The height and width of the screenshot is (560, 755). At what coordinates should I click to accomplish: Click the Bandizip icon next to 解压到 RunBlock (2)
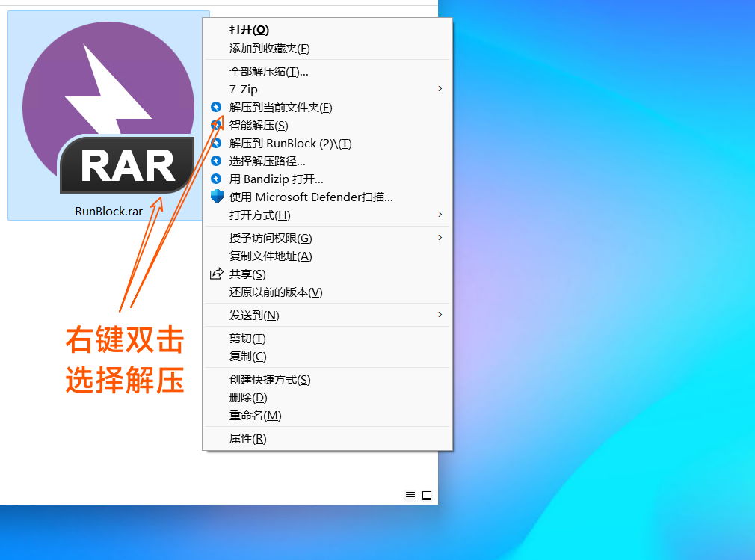[216, 143]
